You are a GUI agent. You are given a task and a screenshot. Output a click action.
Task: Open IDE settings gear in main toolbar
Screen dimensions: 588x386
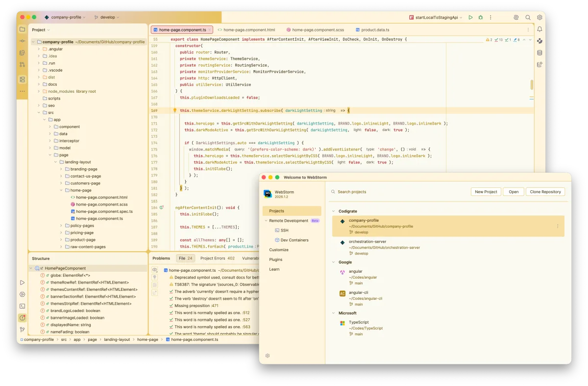pyautogui.click(x=539, y=17)
